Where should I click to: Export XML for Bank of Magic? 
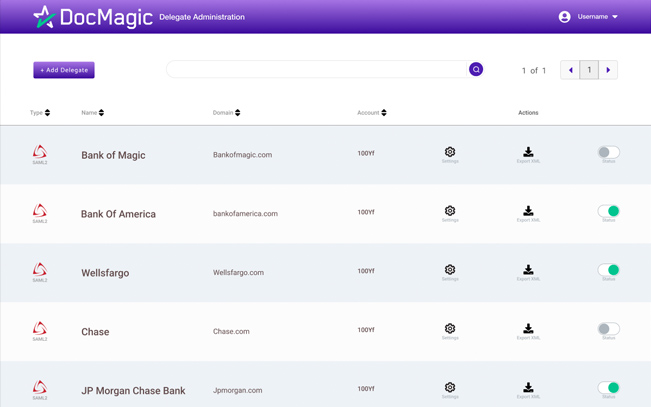click(528, 152)
